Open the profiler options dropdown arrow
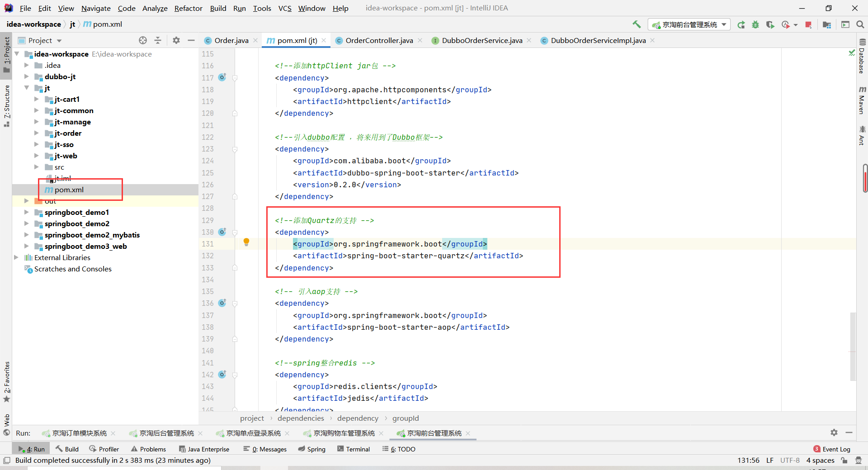868x470 pixels. click(796, 25)
